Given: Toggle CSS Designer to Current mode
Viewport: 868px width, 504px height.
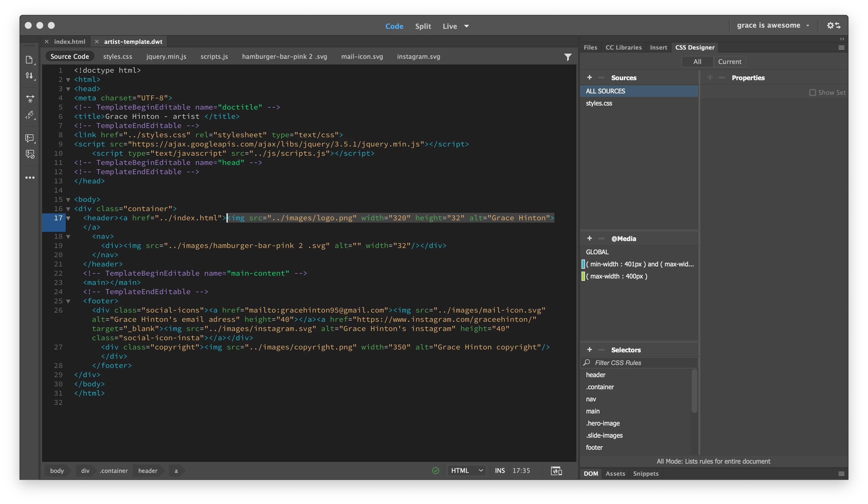Looking at the screenshot, I should pos(729,62).
